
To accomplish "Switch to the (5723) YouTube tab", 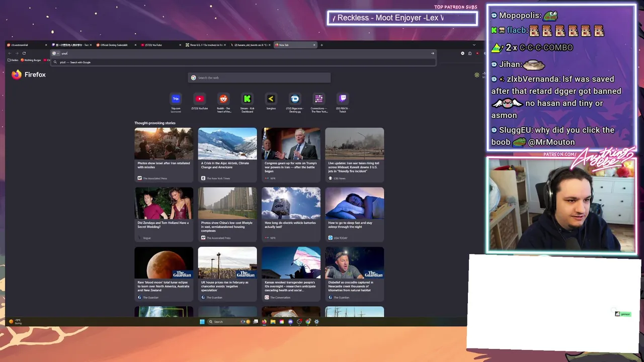I will tap(161, 45).
